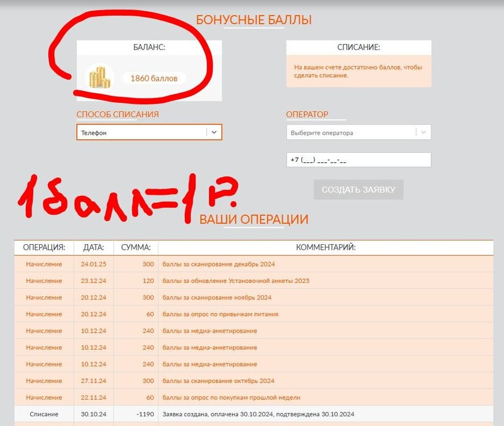Click the СОЗДАТЬ ЗАЯВКУ button
Viewport: 504px width, 426px height.
pyautogui.click(x=358, y=190)
